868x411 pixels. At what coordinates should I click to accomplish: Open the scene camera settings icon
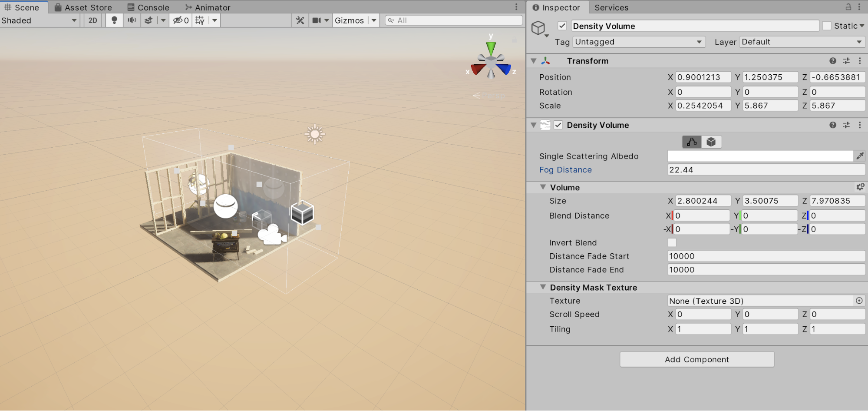point(317,20)
